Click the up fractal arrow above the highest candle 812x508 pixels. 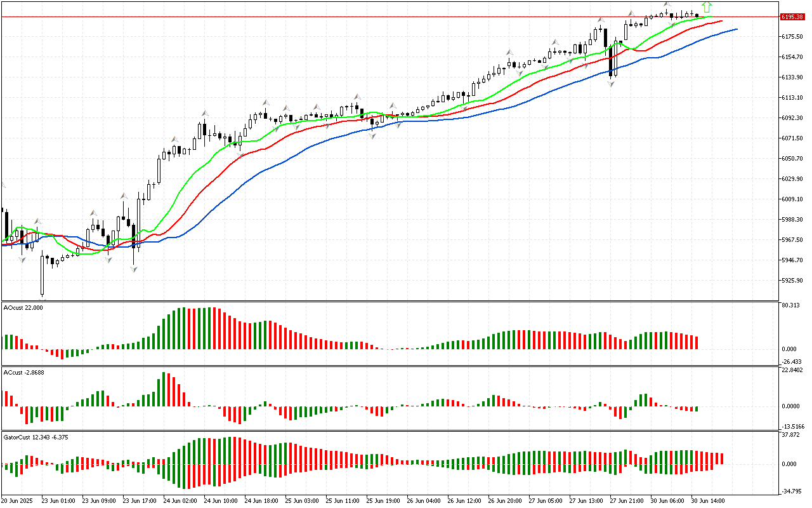(x=667, y=4)
